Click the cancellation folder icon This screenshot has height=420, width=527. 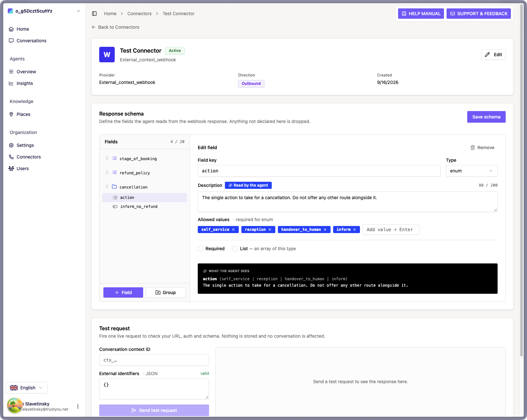click(114, 187)
